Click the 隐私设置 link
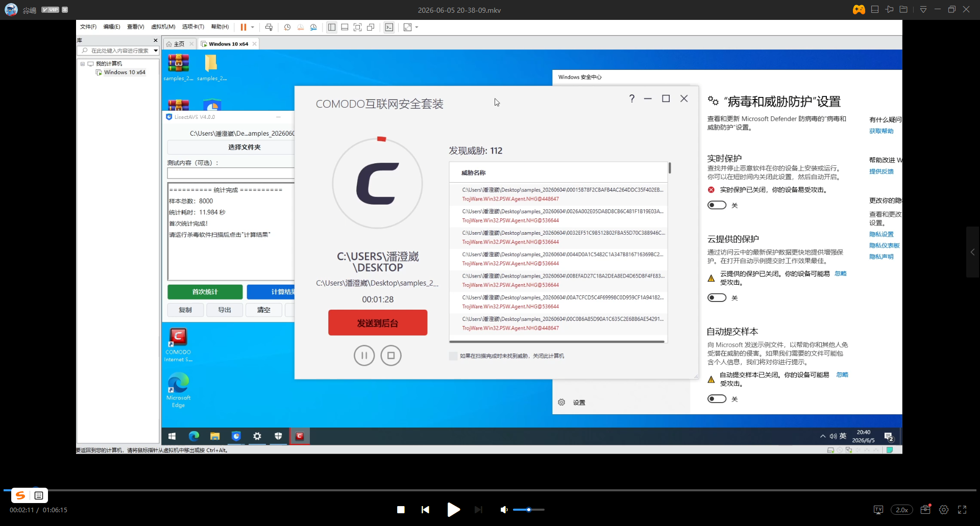This screenshot has width=980, height=526. point(881,234)
